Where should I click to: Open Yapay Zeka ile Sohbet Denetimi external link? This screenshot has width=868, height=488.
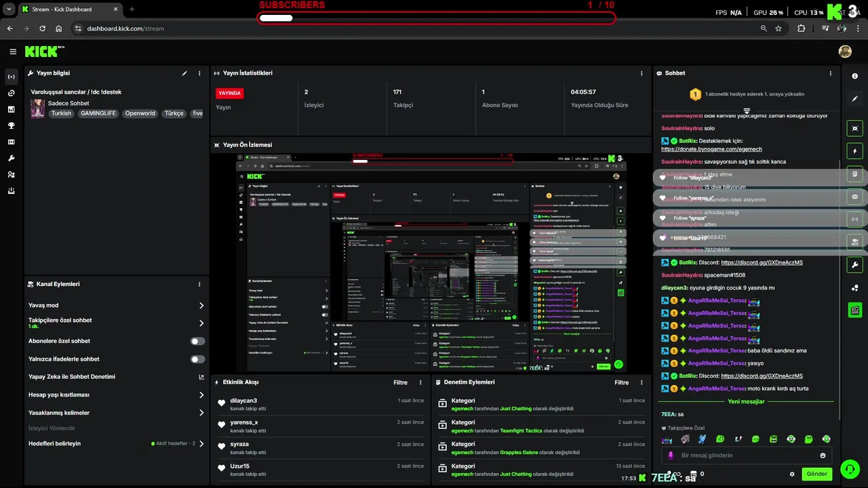coord(201,377)
